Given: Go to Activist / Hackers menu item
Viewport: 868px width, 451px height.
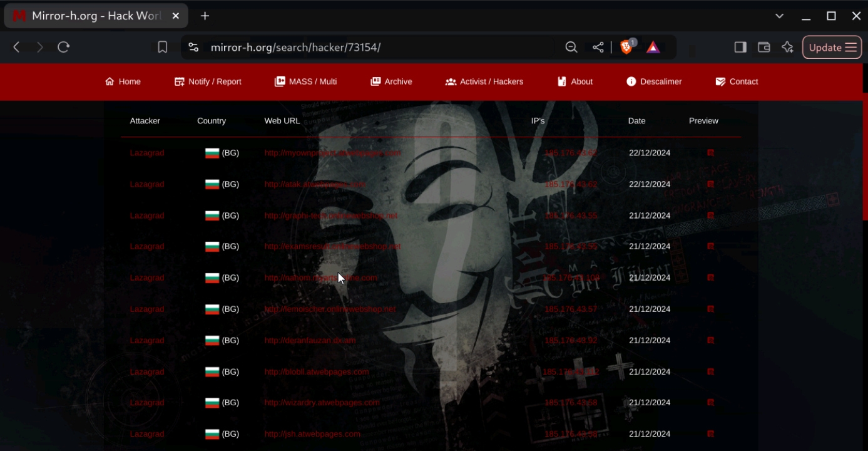Looking at the screenshot, I should pos(484,81).
